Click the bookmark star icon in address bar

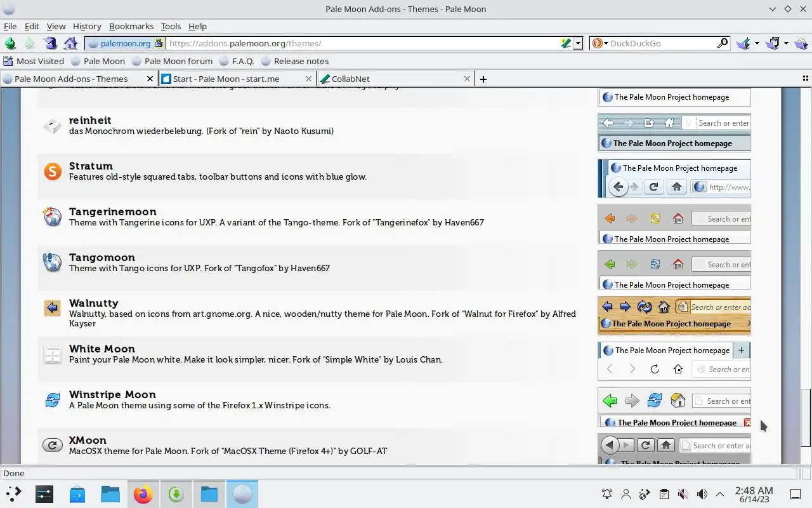click(565, 43)
